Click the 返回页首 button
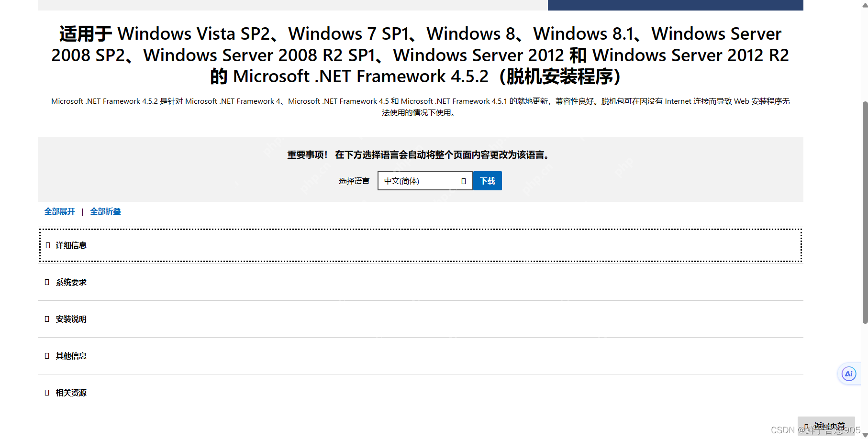Image resolution: width=868 pixels, height=439 pixels. [826, 426]
